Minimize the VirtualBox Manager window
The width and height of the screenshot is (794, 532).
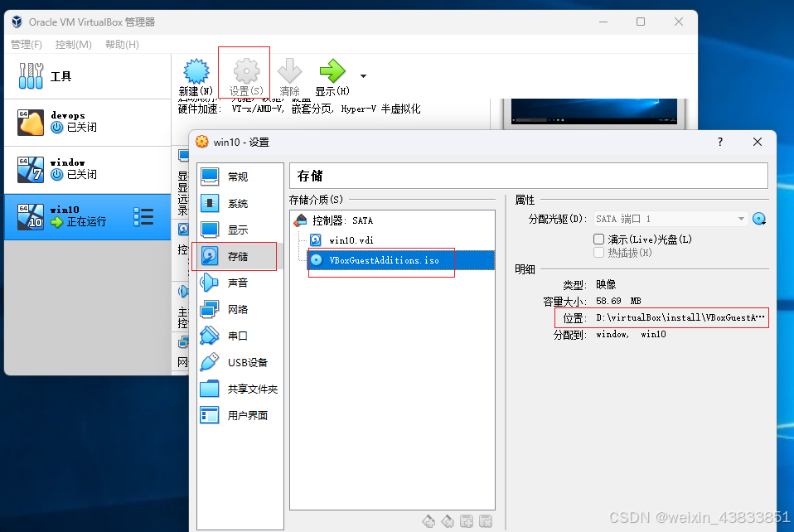tap(603, 22)
